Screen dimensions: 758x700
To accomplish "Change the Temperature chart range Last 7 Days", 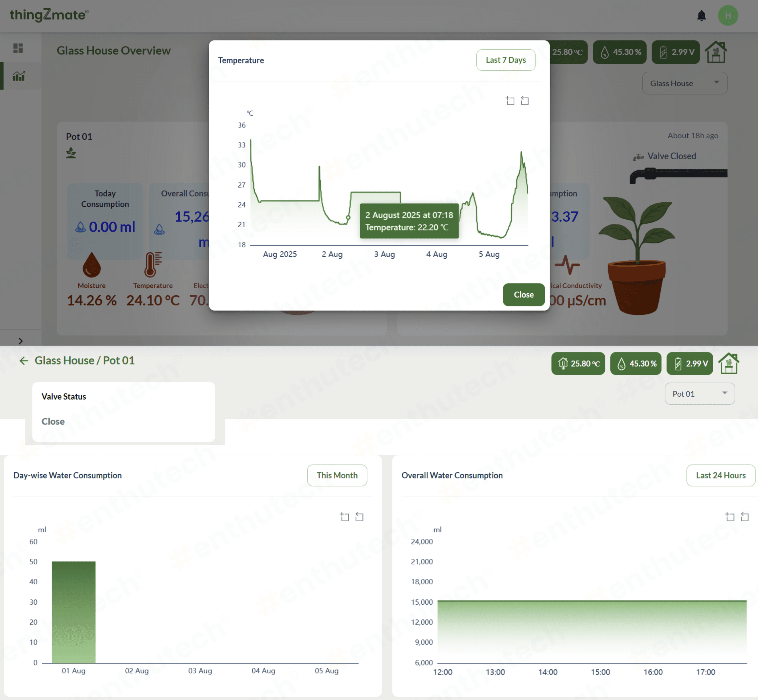I will point(506,60).
